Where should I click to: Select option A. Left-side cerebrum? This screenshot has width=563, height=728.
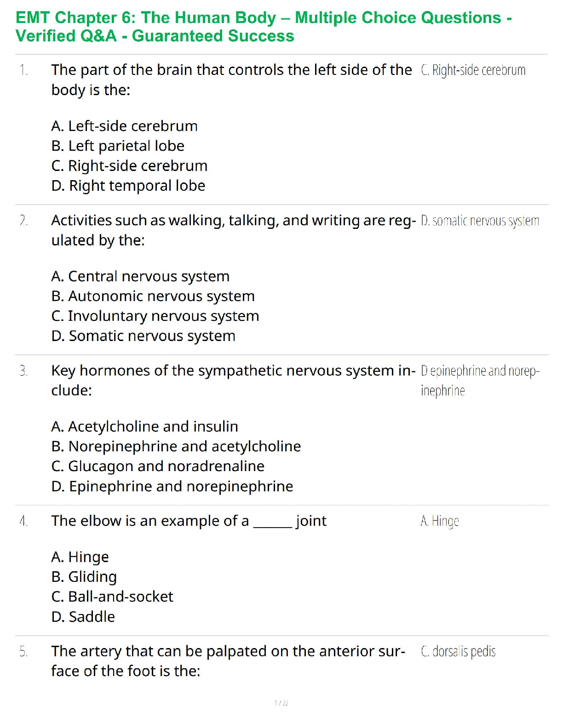click(124, 126)
